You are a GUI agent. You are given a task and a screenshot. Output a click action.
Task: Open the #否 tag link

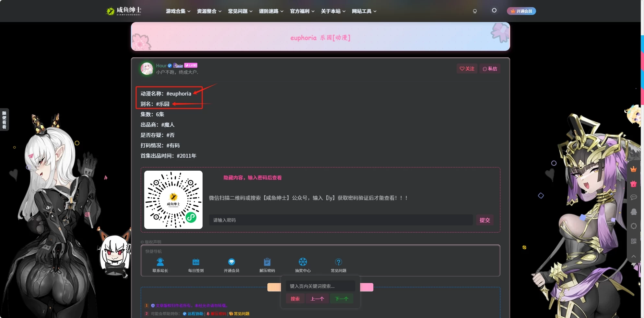170,135
